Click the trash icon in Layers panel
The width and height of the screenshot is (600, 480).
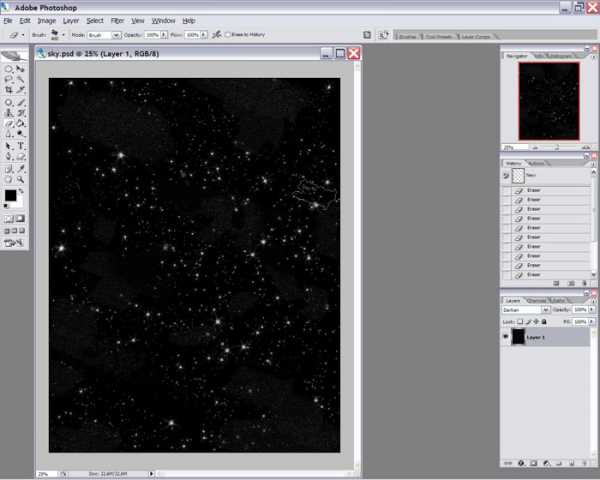click(584, 463)
